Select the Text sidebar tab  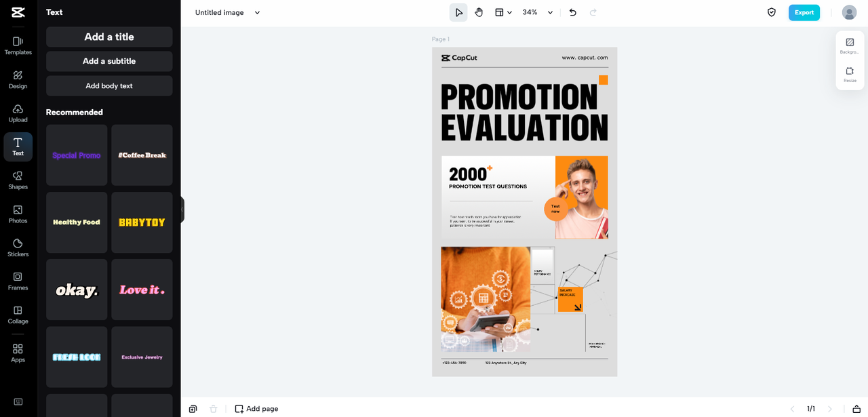click(x=18, y=146)
